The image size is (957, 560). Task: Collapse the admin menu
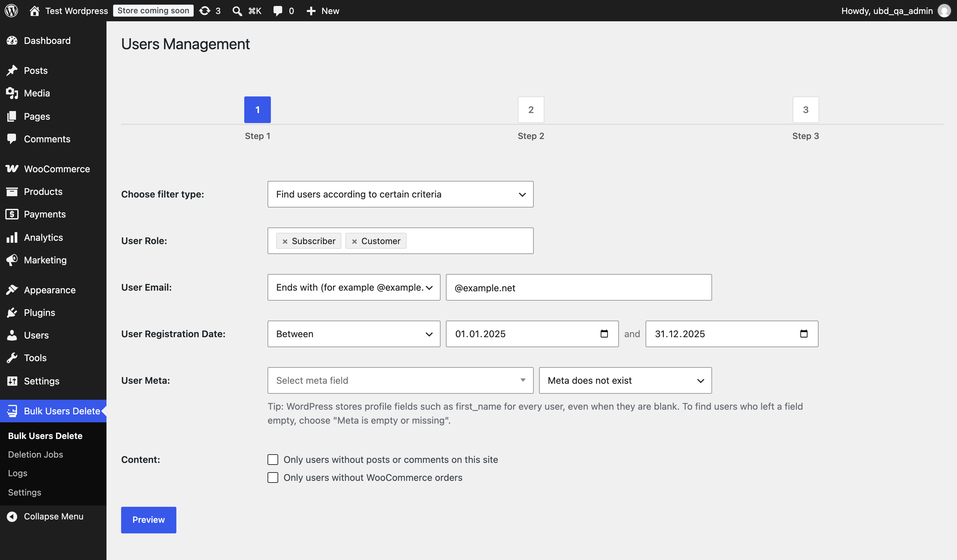pyautogui.click(x=53, y=516)
